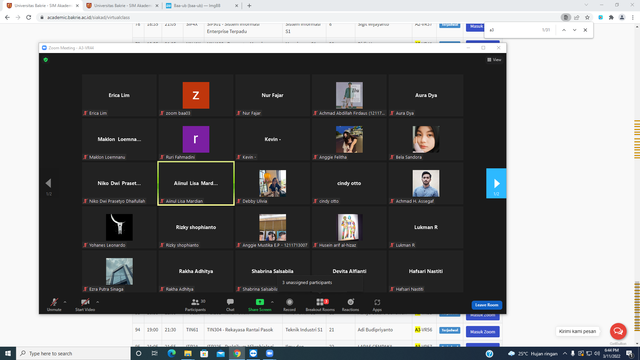Show hidden system tray icons
This screenshot has height=360, width=640.
[x=565, y=353]
